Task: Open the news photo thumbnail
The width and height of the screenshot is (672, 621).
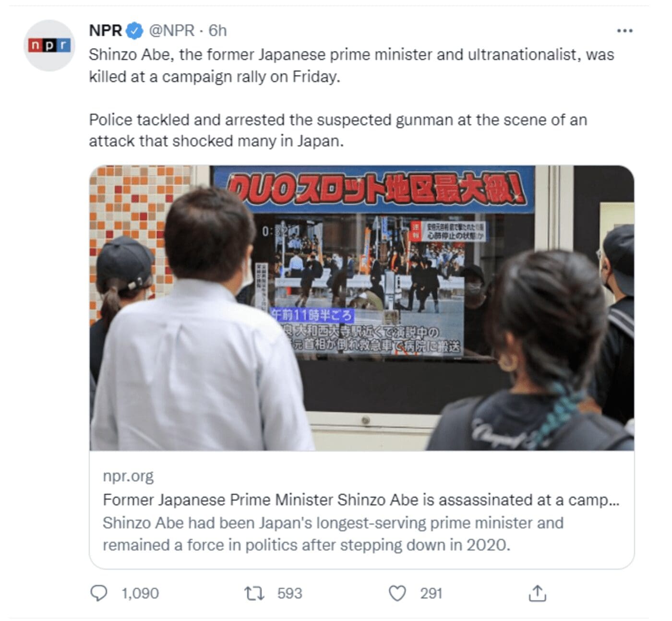Action: 361,308
